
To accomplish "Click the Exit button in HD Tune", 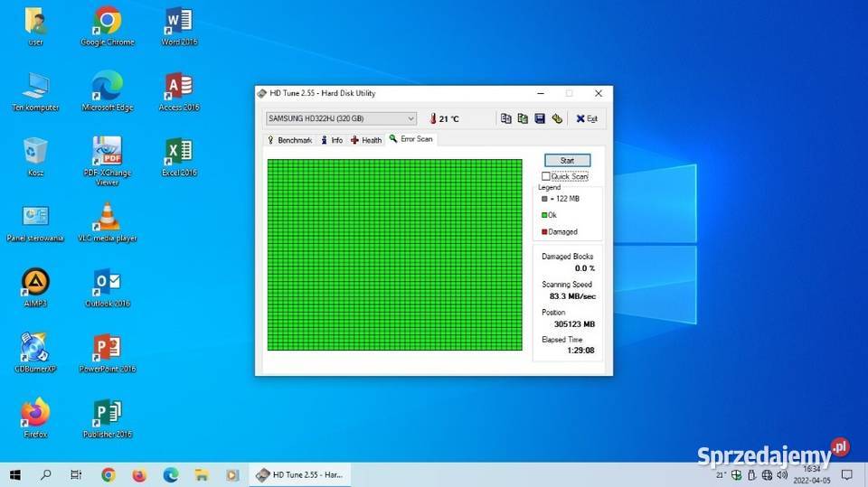I will click(587, 118).
